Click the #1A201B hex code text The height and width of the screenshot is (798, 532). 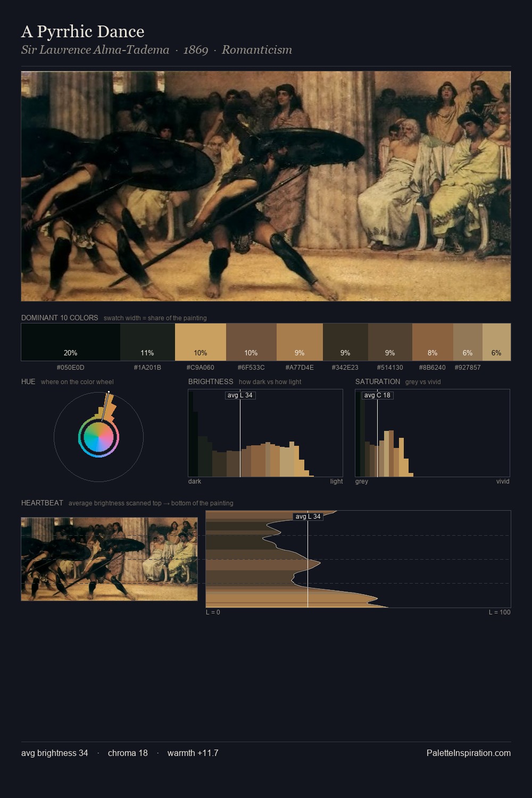[147, 368]
